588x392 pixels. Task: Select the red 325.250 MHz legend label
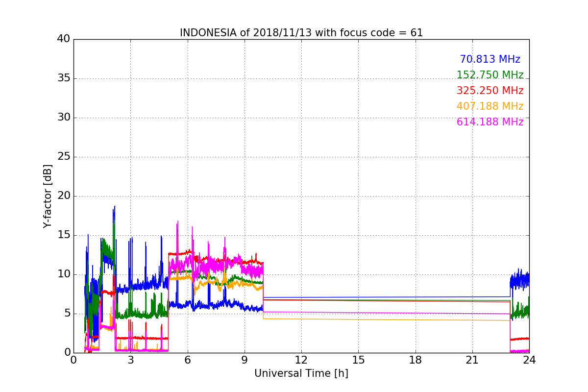click(490, 91)
